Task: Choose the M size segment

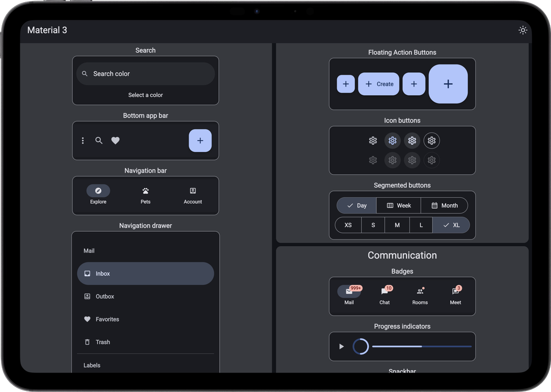Action: pos(397,225)
